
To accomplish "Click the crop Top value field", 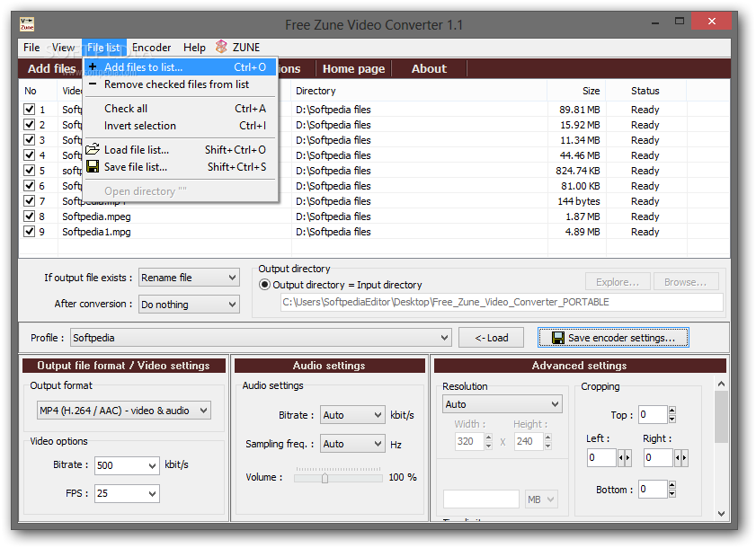I will [x=653, y=414].
